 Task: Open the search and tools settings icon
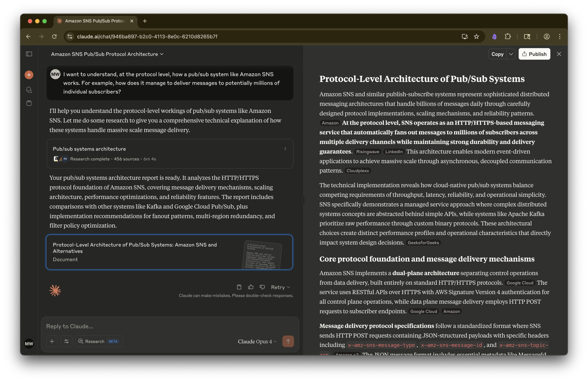(x=66, y=341)
